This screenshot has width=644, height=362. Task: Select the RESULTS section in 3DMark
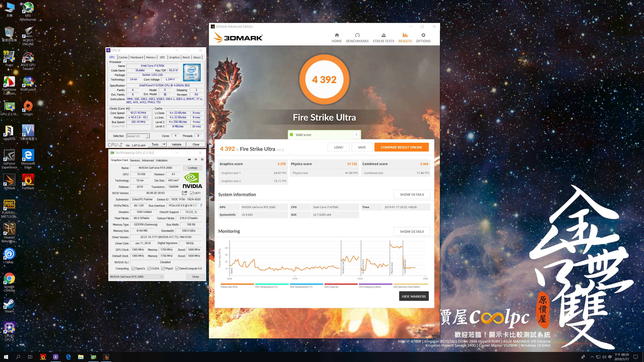coord(405,38)
